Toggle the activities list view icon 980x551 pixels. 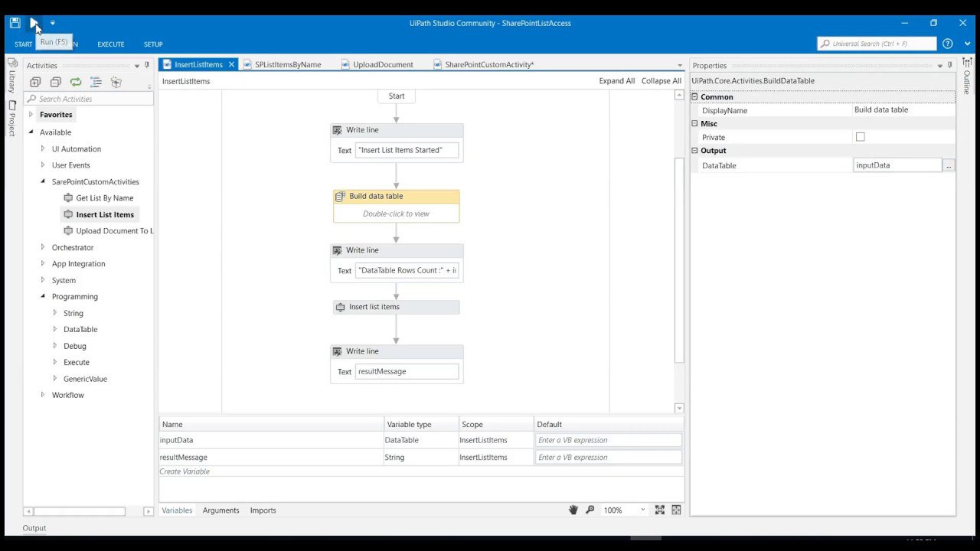point(96,82)
